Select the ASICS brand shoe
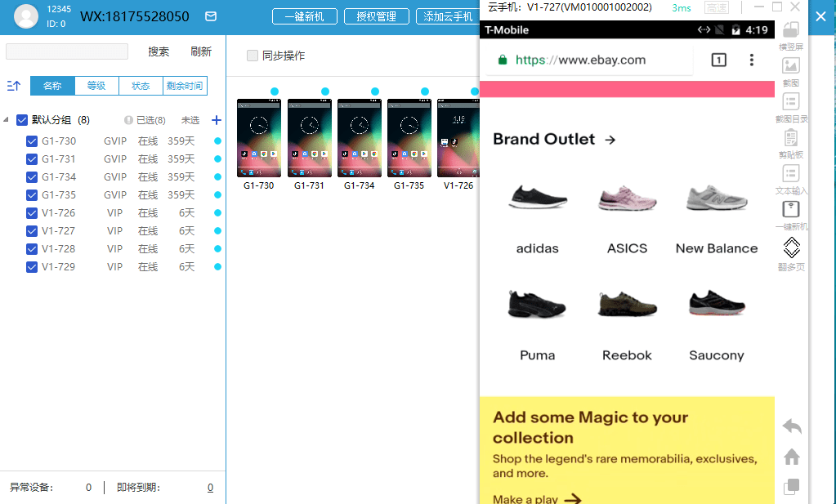The image size is (836, 504). pyautogui.click(x=627, y=198)
